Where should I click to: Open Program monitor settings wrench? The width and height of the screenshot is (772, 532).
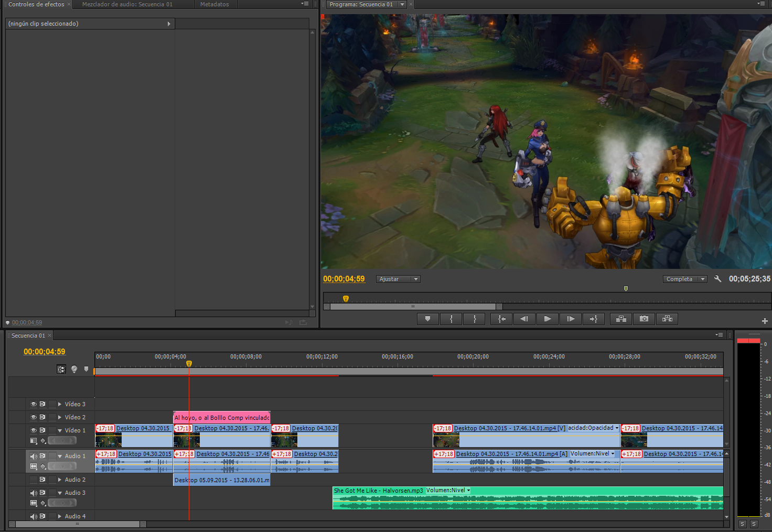coord(718,279)
